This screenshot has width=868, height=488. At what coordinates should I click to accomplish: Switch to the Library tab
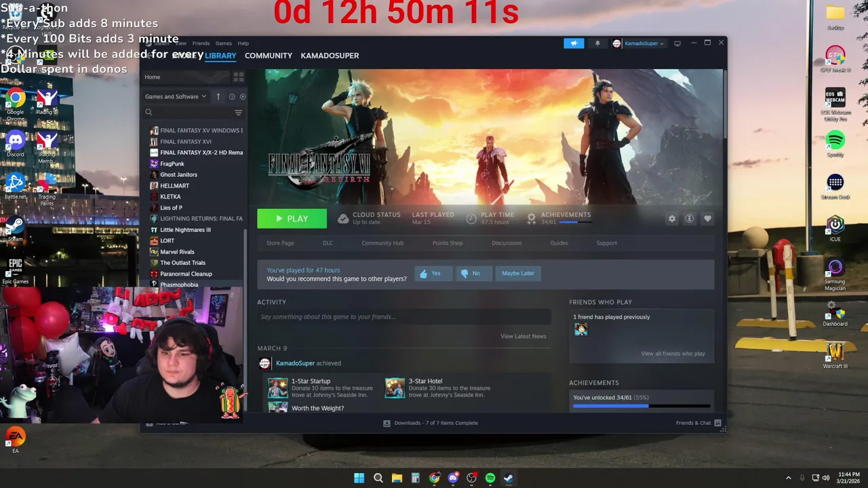click(220, 56)
